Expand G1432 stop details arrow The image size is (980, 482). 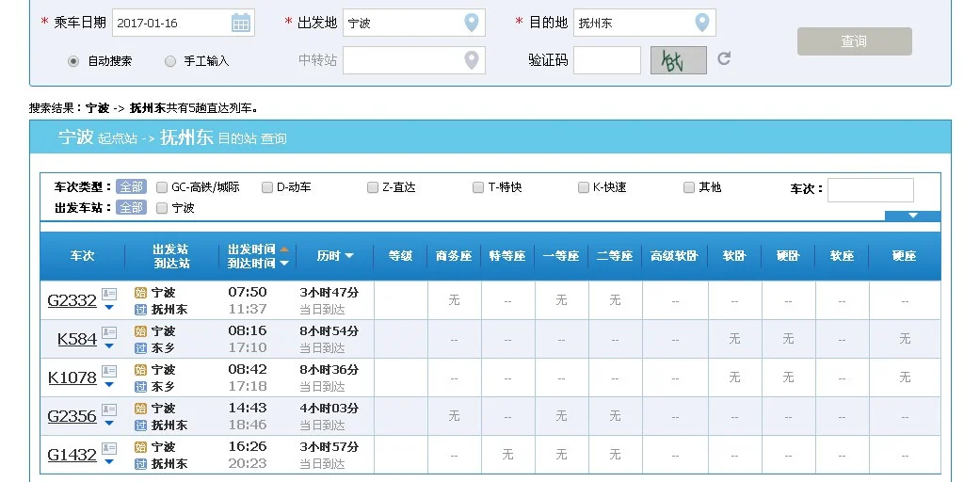coord(109,462)
